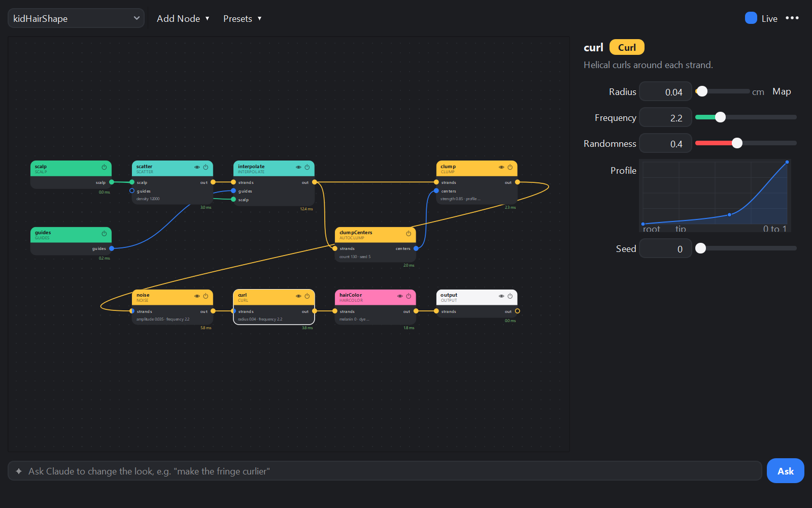Click the power icon on hairColor node
The height and width of the screenshot is (508, 812).
coord(409,296)
